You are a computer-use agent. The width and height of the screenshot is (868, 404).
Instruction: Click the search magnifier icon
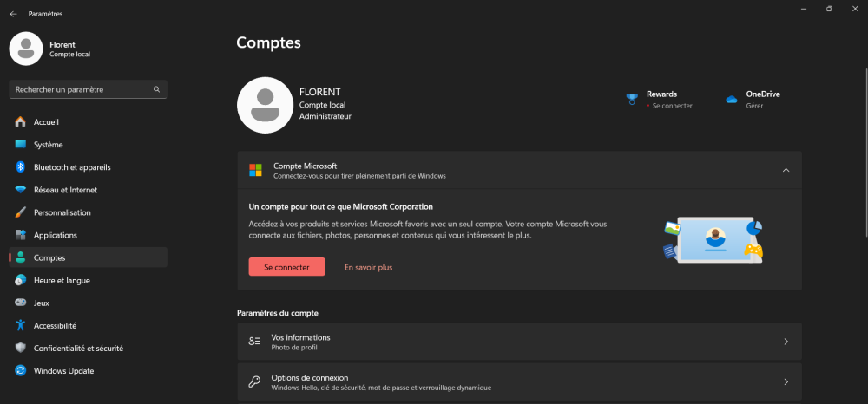tap(156, 89)
